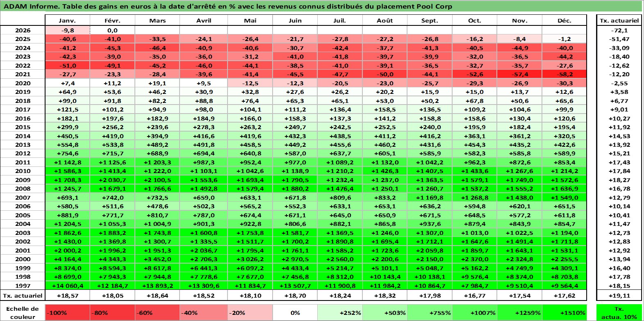The image size is (644, 321).
Task: Click the +14 060,4 cell in 1997
Action: [67, 286]
